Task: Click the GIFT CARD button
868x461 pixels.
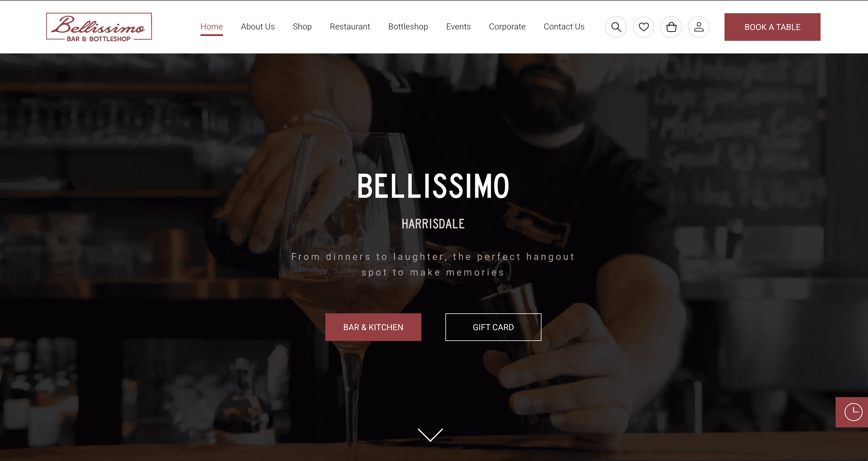Action: click(493, 327)
